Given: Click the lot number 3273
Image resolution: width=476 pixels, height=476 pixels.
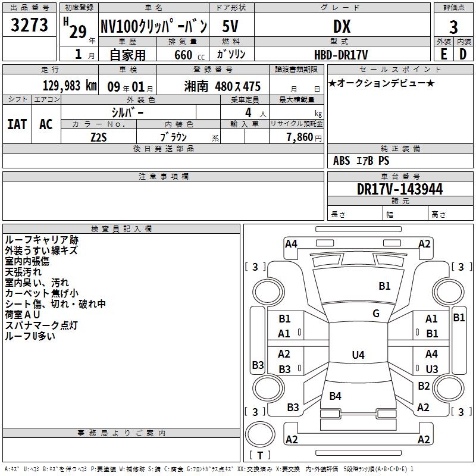Looking at the screenshot, I should 30,27.
